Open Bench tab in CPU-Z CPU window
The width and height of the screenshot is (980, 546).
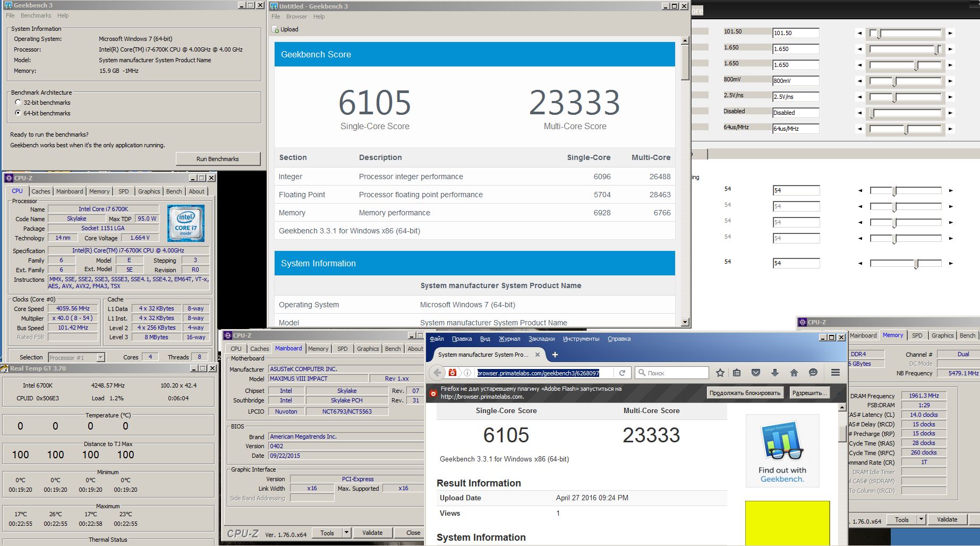pyautogui.click(x=174, y=191)
